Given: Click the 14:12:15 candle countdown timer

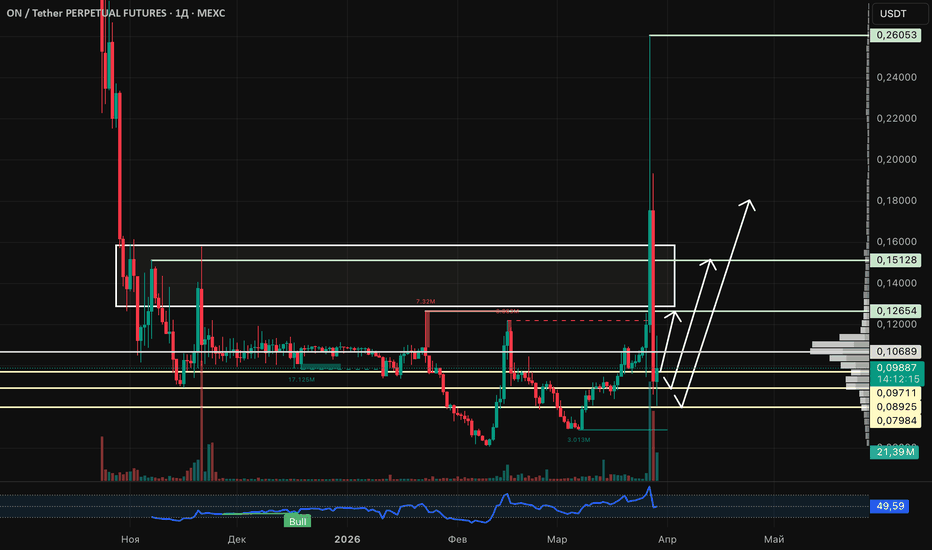Looking at the screenshot, I should click(896, 379).
